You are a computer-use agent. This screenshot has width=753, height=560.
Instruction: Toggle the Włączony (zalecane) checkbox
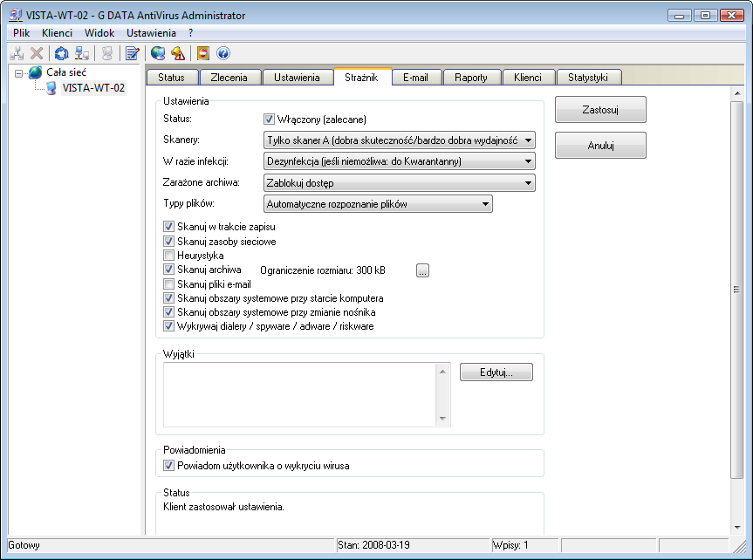pyautogui.click(x=269, y=120)
